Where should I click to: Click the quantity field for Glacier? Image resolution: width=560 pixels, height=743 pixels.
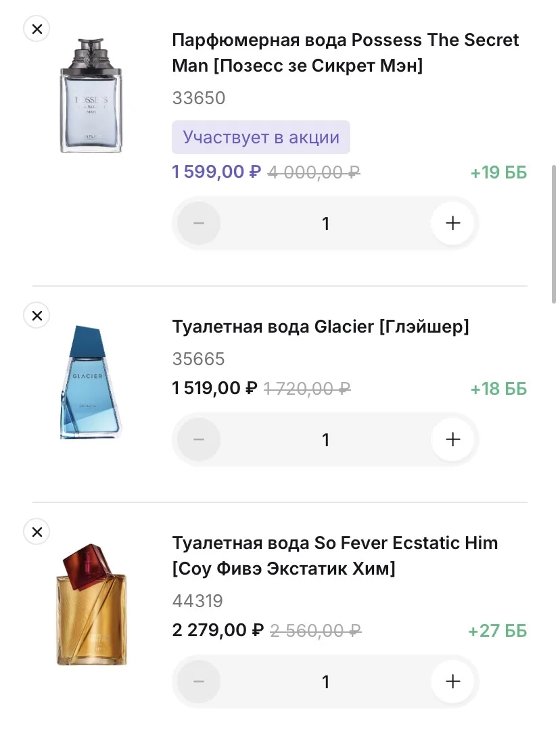coord(325,439)
